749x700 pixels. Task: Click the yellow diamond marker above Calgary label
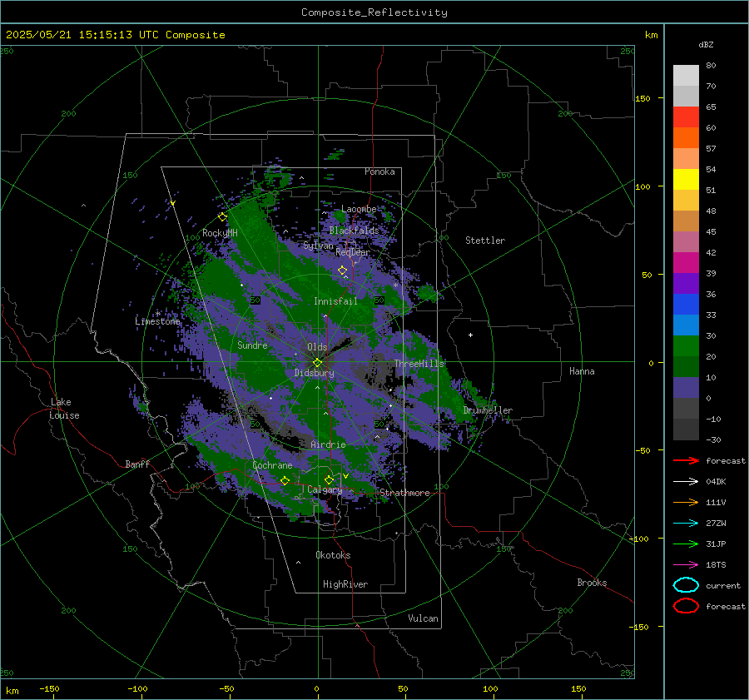point(329,479)
